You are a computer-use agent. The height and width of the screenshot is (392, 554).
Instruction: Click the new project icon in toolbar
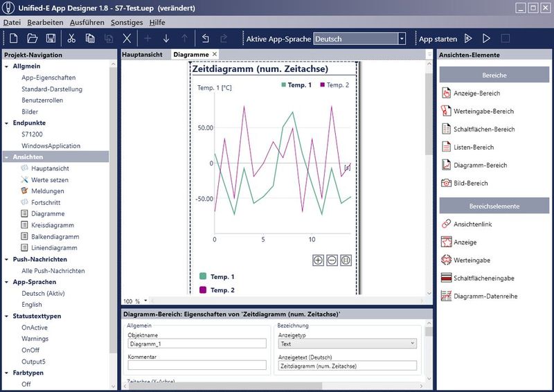point(13,39)
